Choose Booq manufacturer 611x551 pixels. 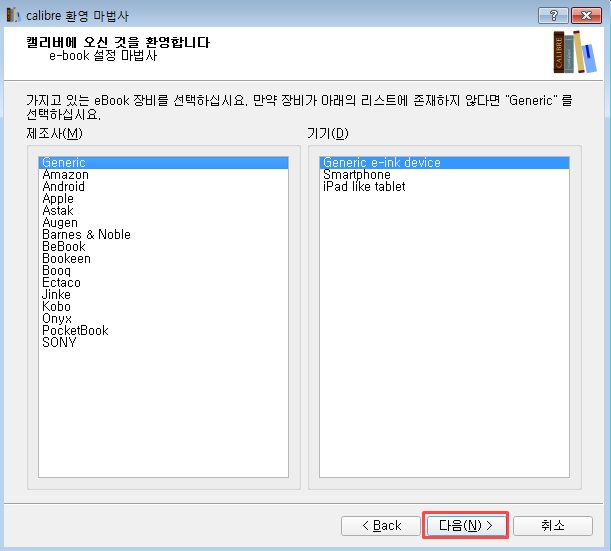[x=163, y=270]
